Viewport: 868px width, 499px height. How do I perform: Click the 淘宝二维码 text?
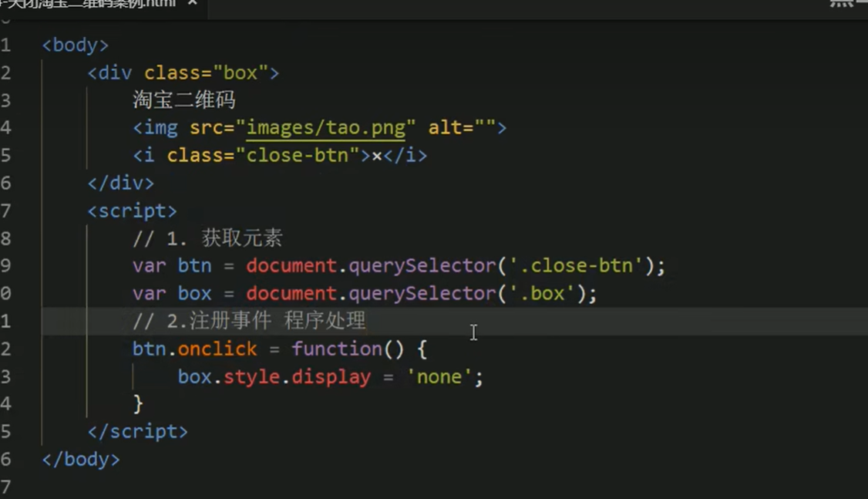click(183, 99)
